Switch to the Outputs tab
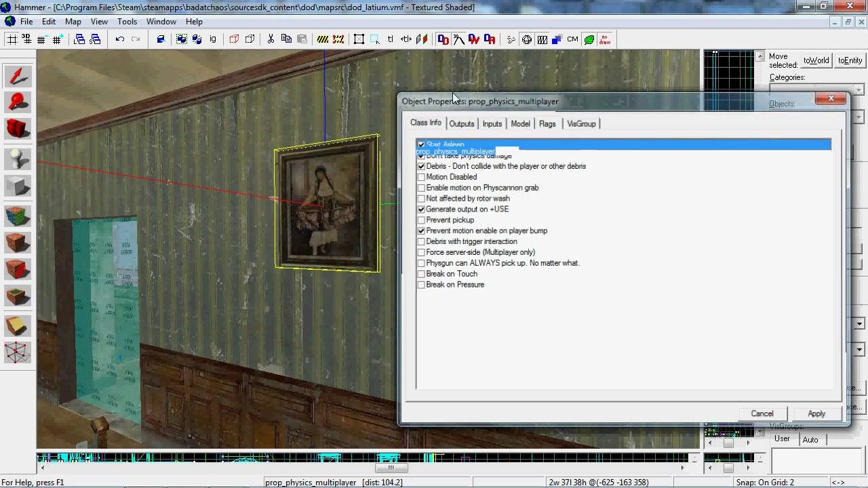 tap(462, 124)
